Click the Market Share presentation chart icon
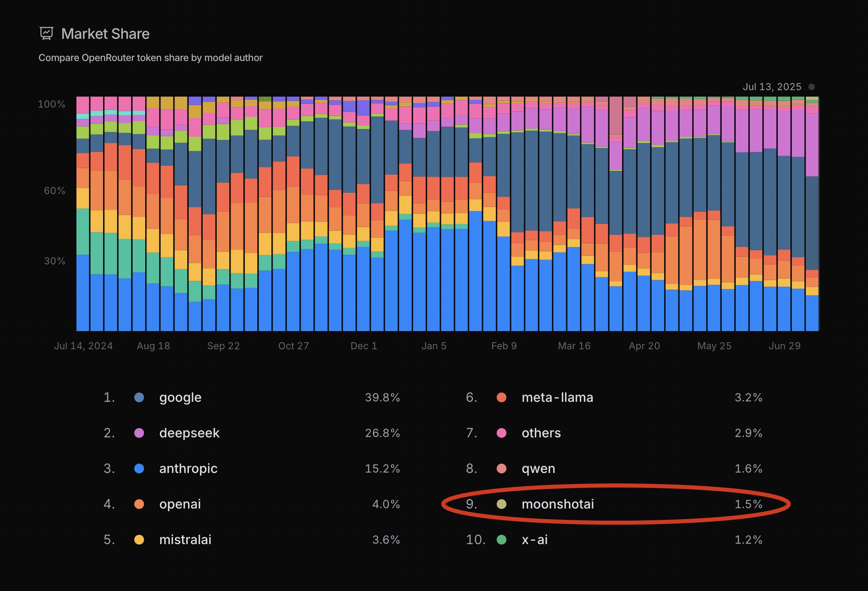This screenshot has height=591, width=868. [47, 34]
